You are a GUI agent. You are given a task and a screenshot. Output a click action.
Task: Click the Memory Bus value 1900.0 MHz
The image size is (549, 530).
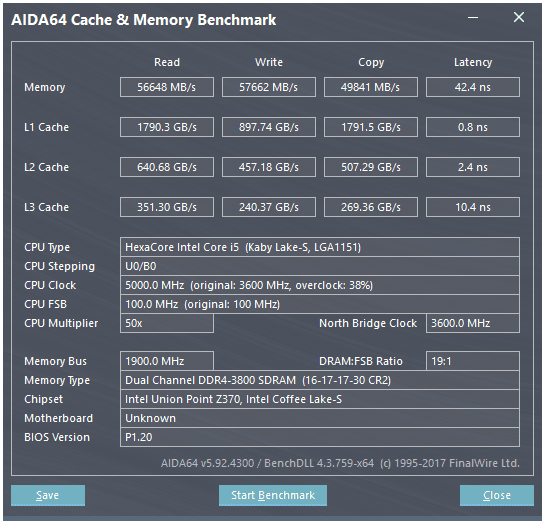[x=167, y=361]
